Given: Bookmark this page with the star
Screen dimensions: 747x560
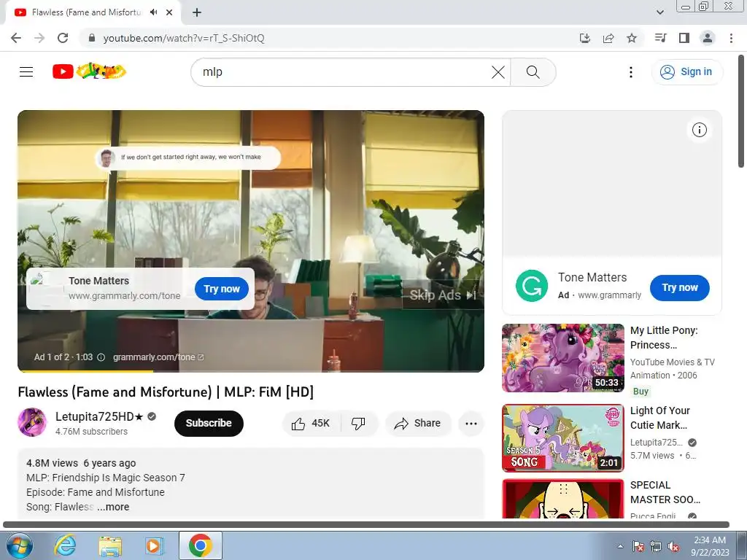Looking at the screenshot, I should click(x=632, y=38).
